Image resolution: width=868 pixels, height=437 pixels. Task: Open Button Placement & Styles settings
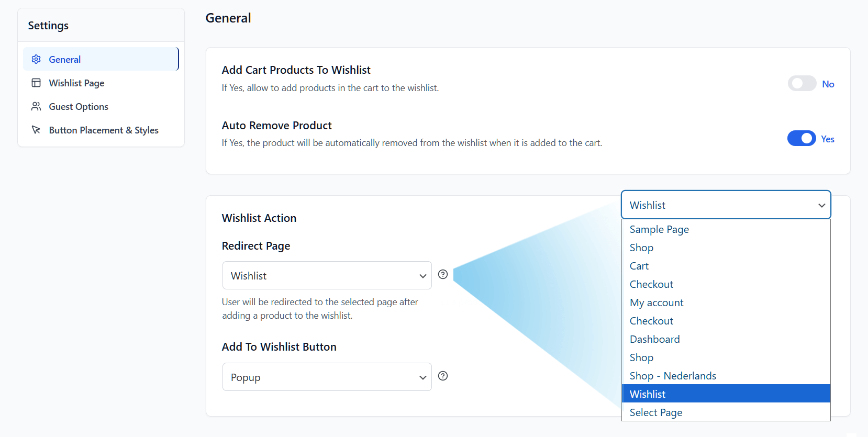(x=104, y=130)
